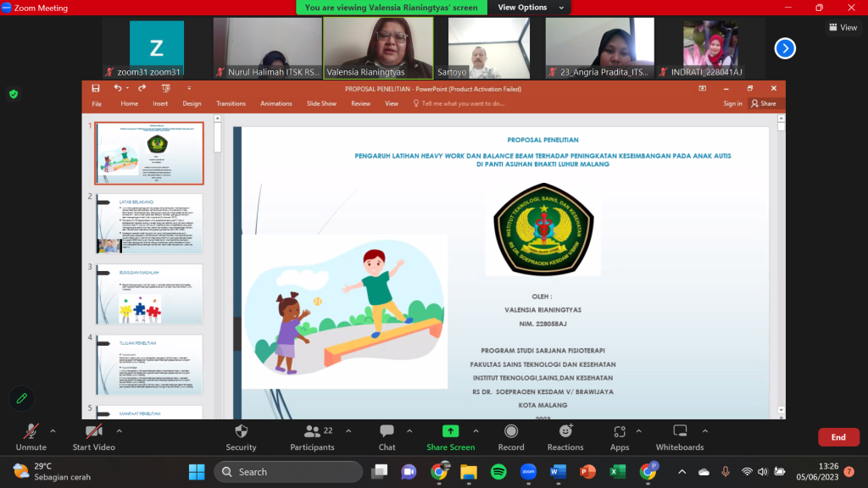This screenshot has width=868, height=488.
Task: Open Zoom Apps
Action: coord(620,437)
